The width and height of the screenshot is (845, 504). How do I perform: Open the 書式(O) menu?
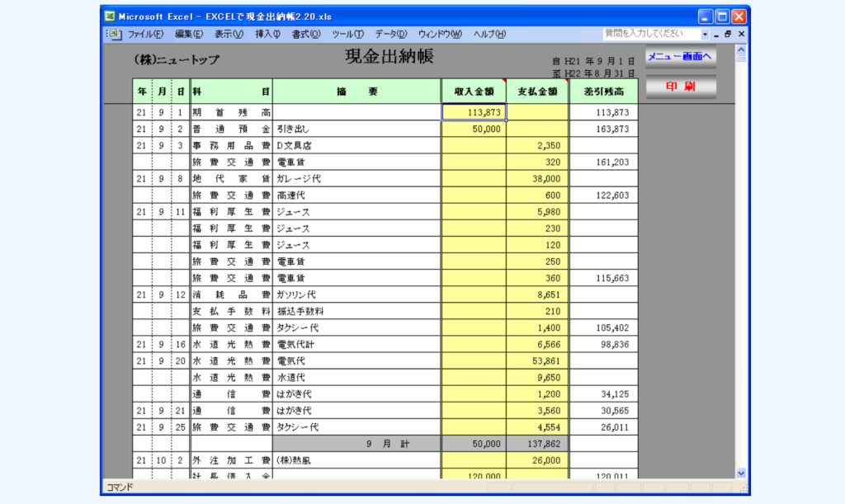(x=305, y=34)
